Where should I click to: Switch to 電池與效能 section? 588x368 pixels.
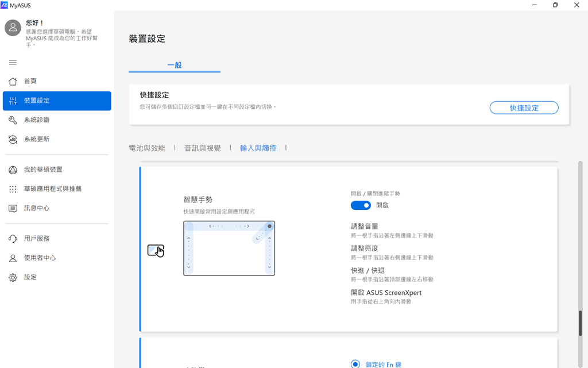click(x=147, y=148)
